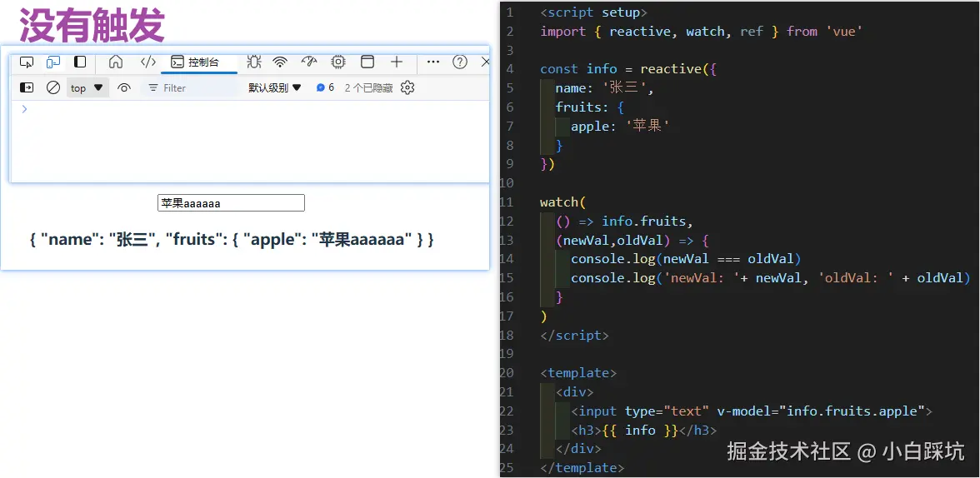Click the import statement on line 2

coord(702,32)
